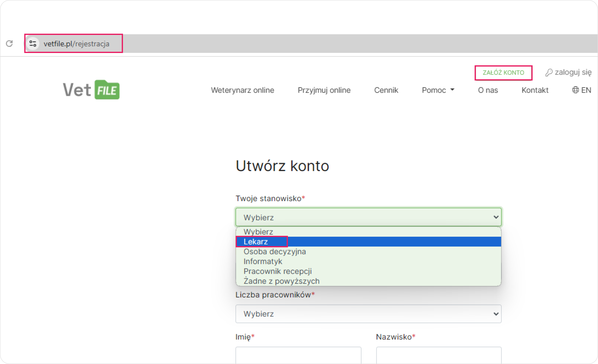Open the Cennik pricing page

tap(386, 90)
